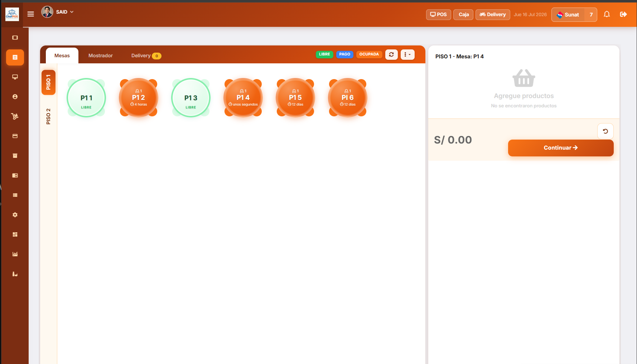Screen dimensions: 637x364
Task: Refresh tables with the sync icon
Action: pos(391,54)
